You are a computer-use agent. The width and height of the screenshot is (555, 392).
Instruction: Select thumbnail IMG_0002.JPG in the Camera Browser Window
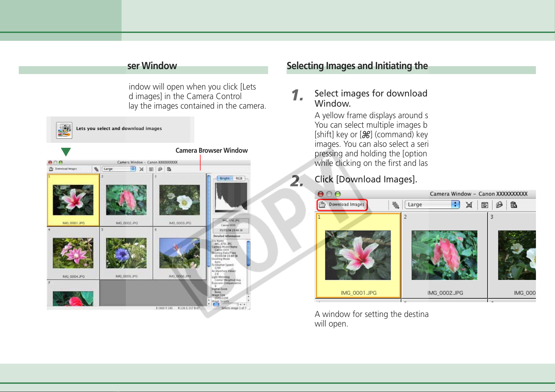coord(126,200)
